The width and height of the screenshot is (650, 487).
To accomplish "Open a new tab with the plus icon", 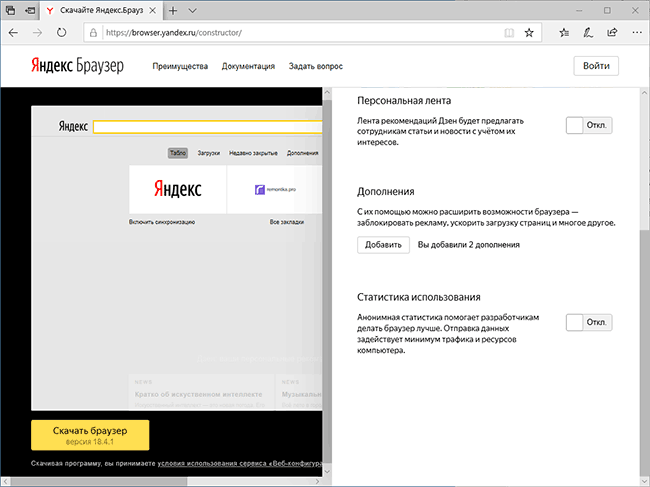I will [173, 11].
